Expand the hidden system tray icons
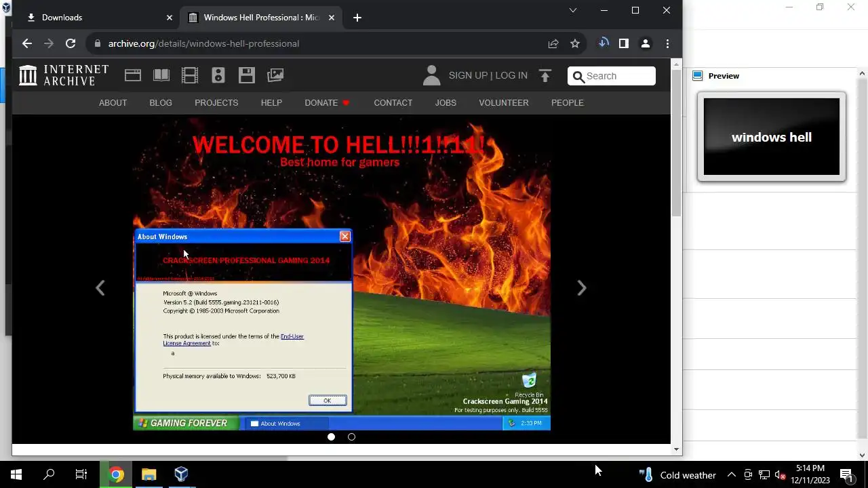Image resolution: width=868 pixels, height=488 pixels. tap(732, 475)
